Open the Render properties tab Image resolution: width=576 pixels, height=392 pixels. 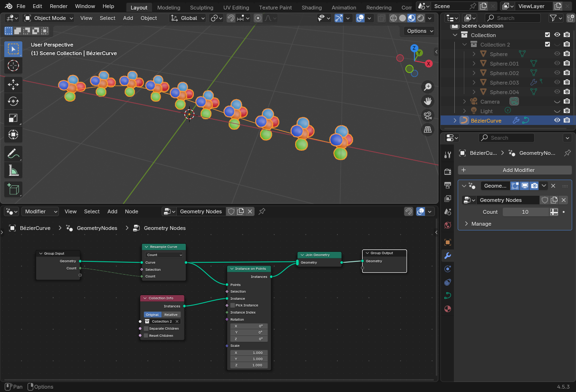(447, 172)
